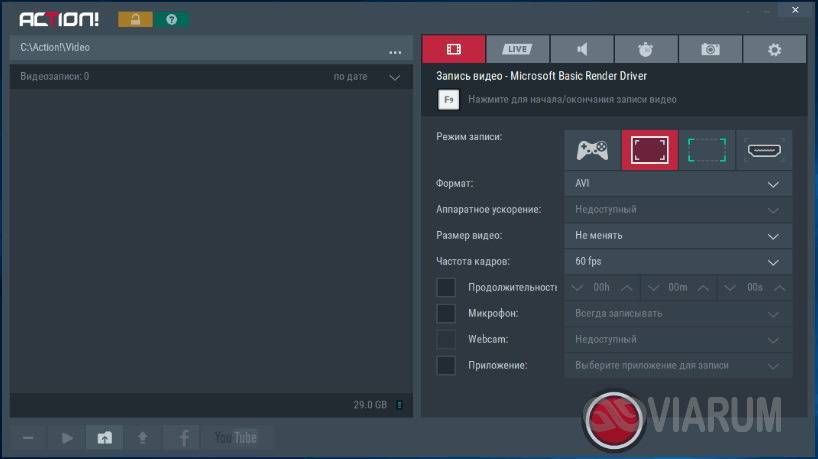Open the settings gear tab
The width and height of the screenshot is (818, 459).
click(x=774, y=49)
